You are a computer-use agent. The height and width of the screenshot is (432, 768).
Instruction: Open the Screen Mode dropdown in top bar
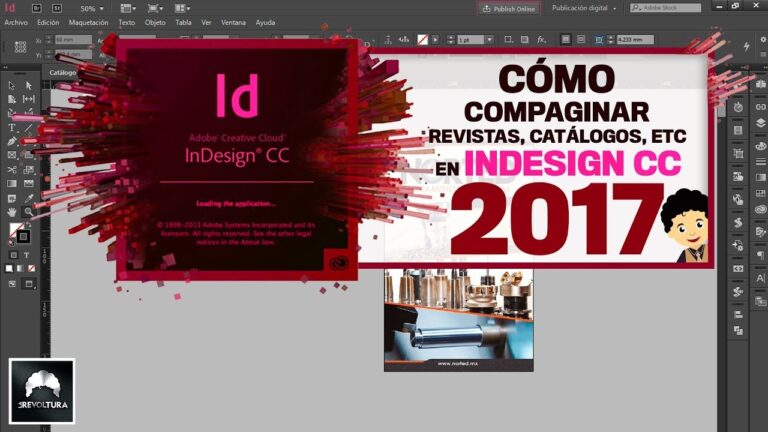[x=155, y=8]
